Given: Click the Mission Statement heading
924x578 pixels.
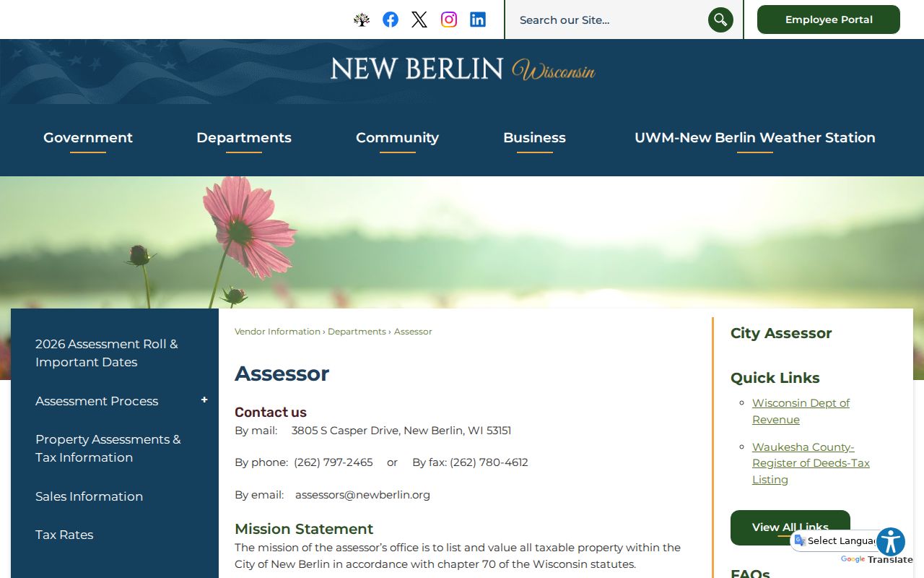Looking at the screenshot, I should click(304, 529).
